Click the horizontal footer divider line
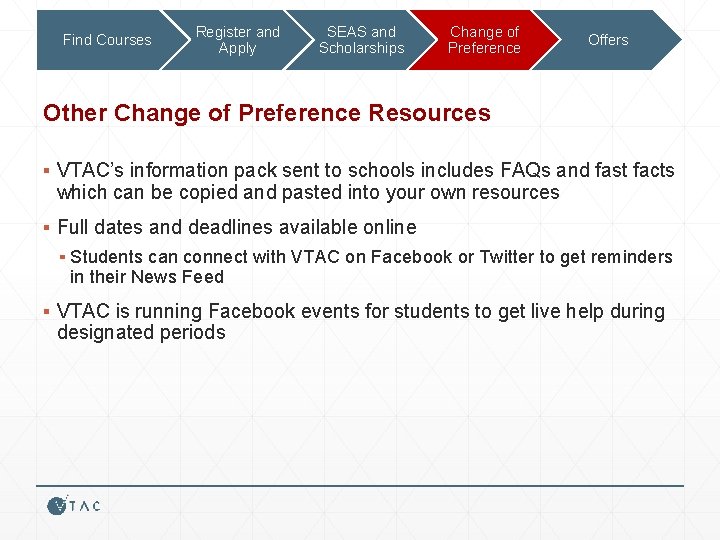This screenshot has width=720, height=540. pyautogui.click(x=360, y=485)
